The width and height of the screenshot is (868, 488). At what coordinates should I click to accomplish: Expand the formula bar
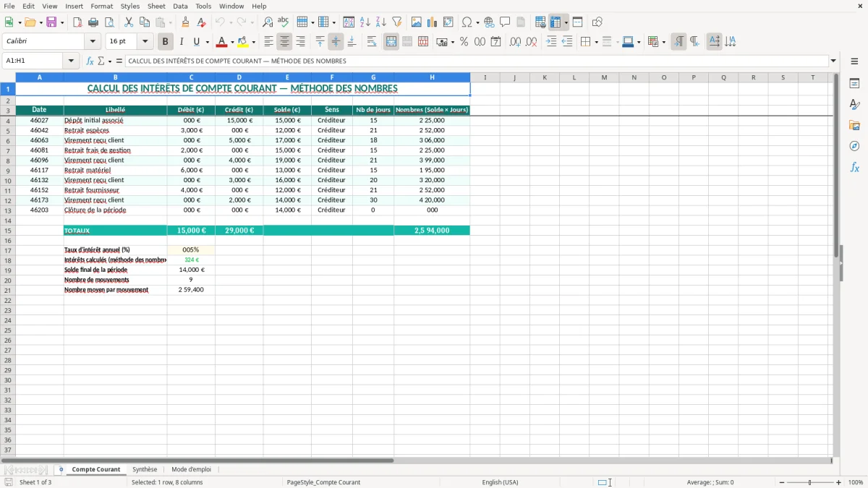tap(834, 61)
